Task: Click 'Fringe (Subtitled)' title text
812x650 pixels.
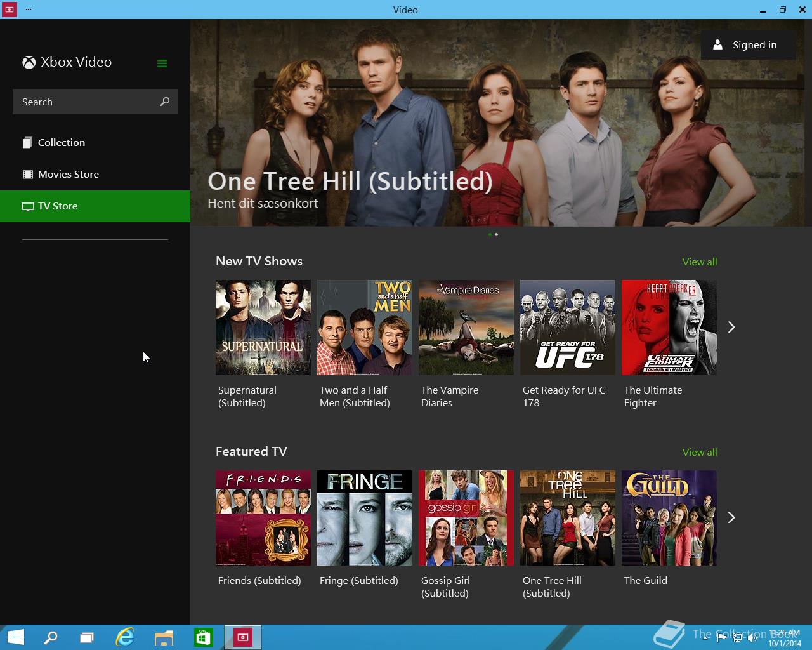Action: [359, 580]
